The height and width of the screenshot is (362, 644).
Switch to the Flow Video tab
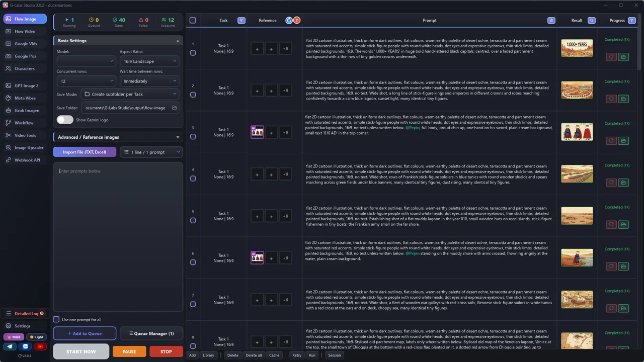25,31
